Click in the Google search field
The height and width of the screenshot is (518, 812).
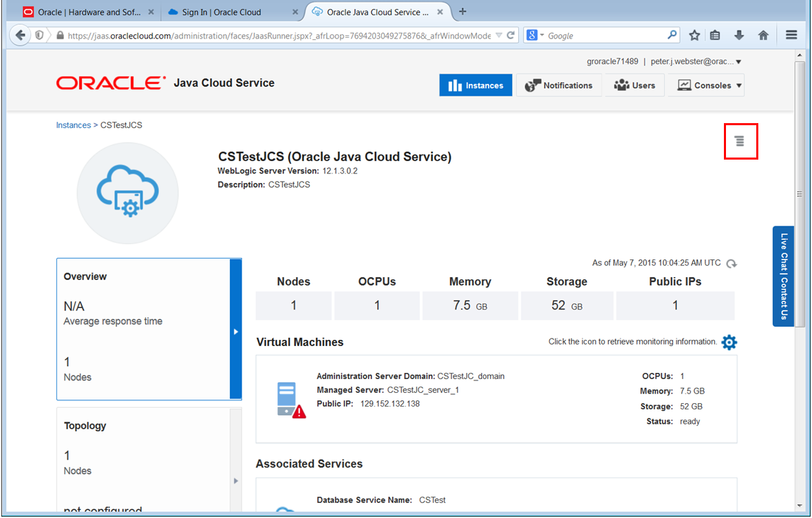click(606, 36)
